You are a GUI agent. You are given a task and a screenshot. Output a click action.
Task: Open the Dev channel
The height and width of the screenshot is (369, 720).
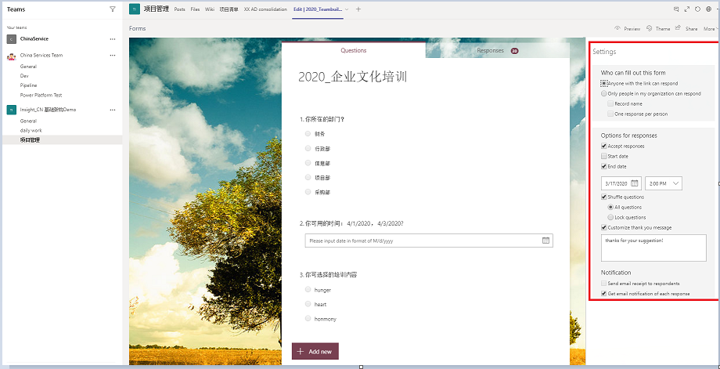(24, 76)
